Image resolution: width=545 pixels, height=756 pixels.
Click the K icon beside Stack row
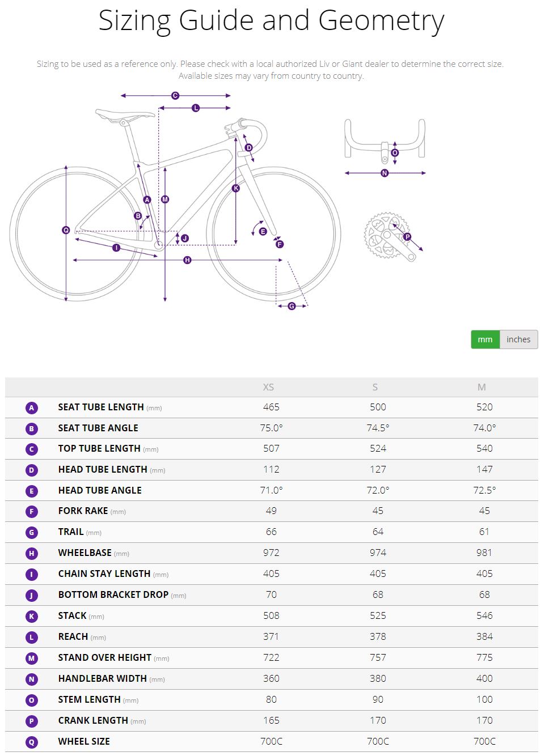[x=32, y=617]
